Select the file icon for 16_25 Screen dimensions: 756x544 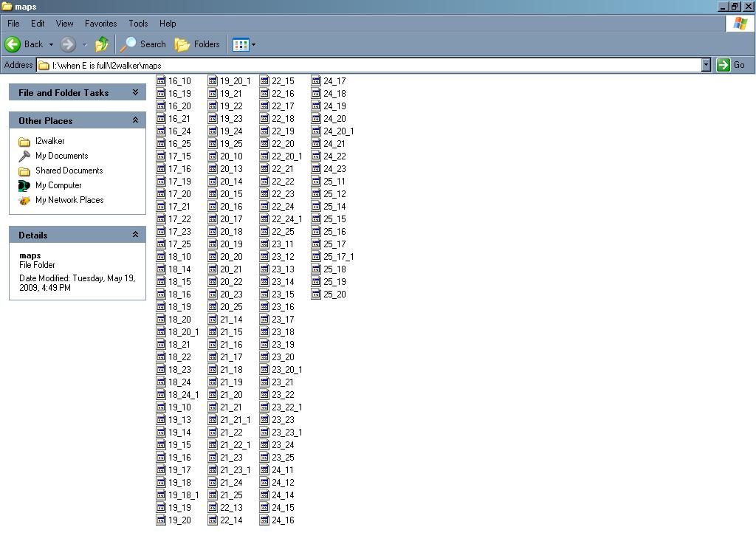pos(161,143)
